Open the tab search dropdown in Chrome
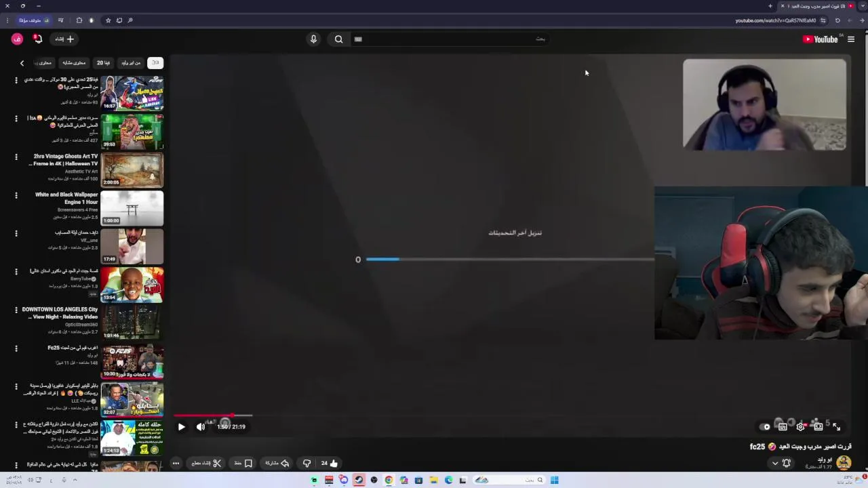Viewport: 868px width, 488px height. [863, 6]
